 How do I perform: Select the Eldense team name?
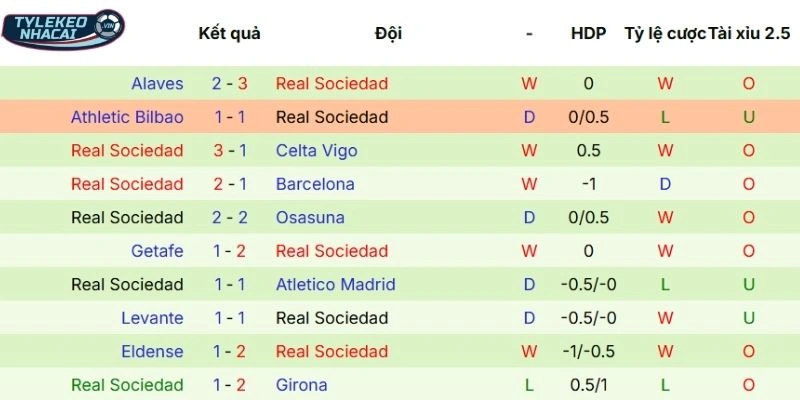[x=152, y=352]
